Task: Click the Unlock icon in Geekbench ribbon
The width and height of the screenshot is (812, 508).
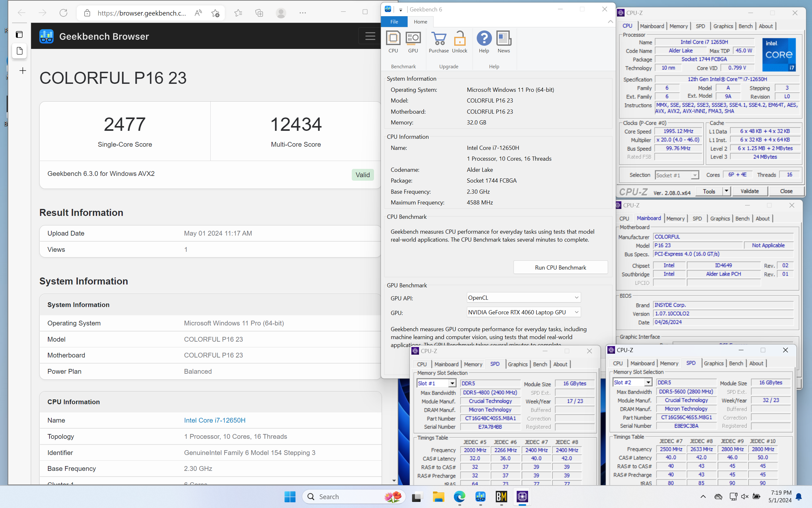Action: click(459, 42)
